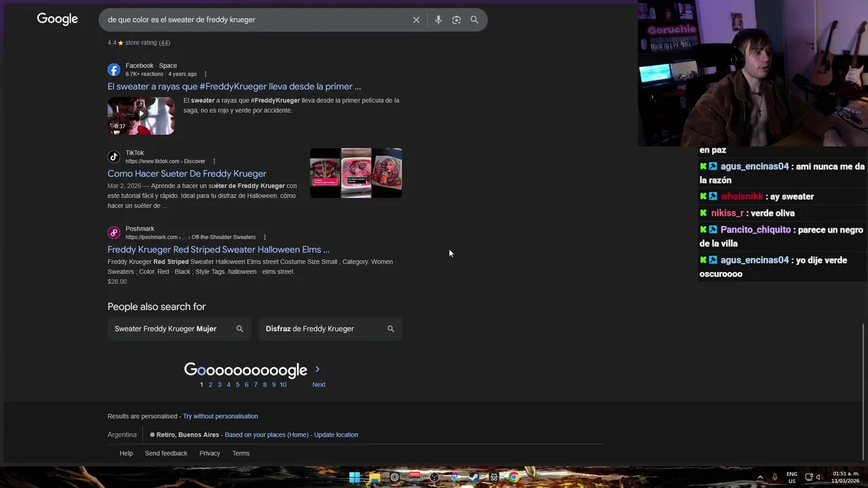Go to results page 5

click(237, 384)
